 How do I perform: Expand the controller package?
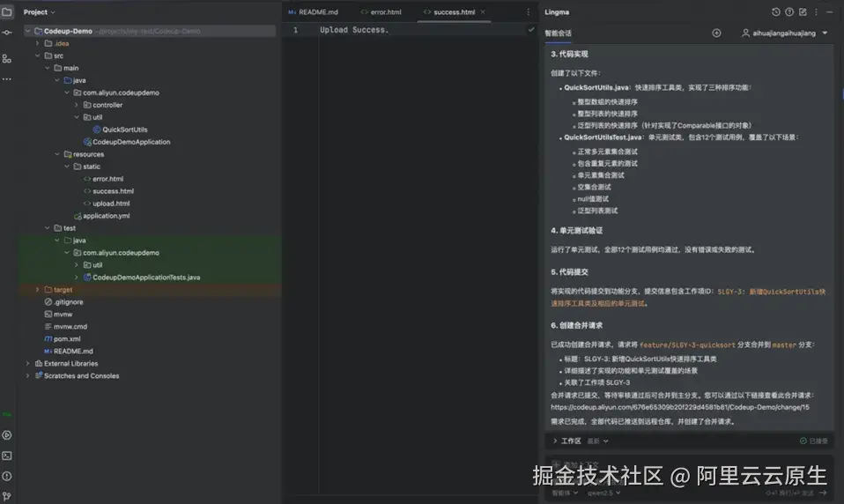76,105
